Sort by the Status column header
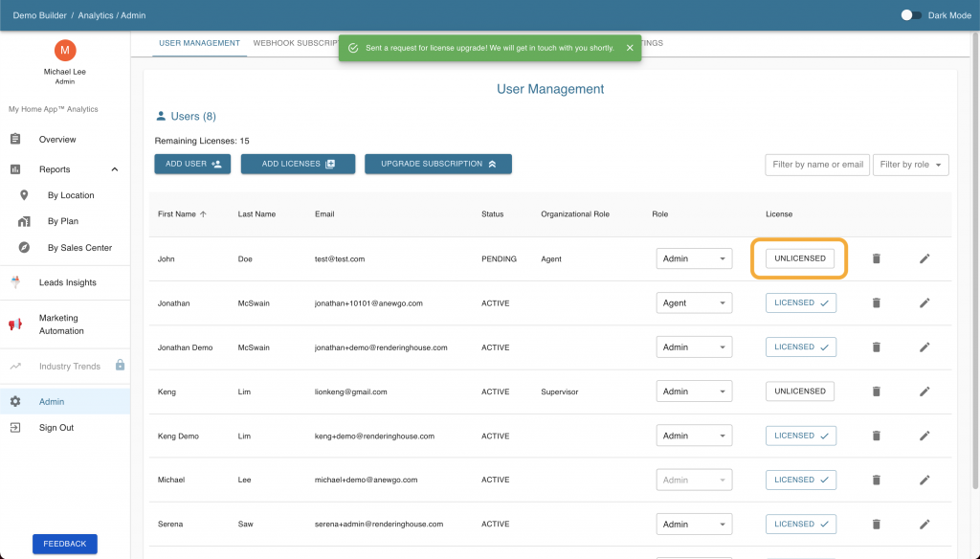 (493, 213)
